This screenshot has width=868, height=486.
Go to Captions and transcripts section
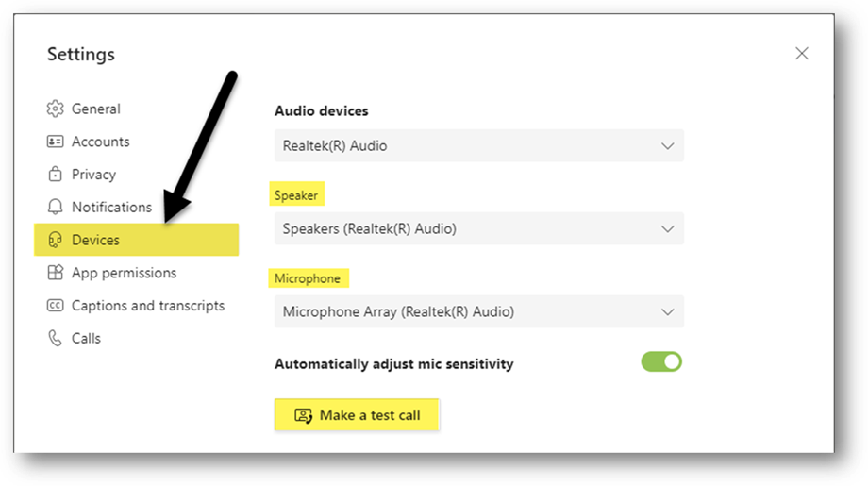tap(137, 306)
